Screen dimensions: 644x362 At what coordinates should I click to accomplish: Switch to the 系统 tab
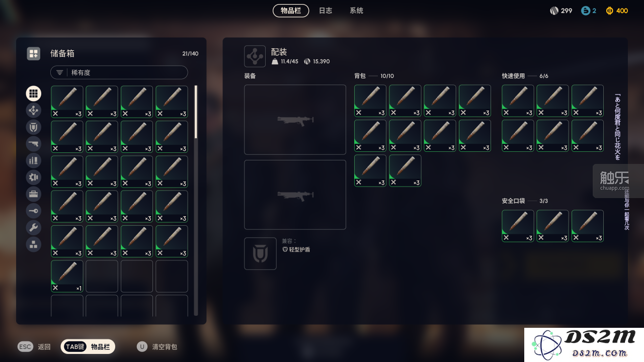[356, 11]
